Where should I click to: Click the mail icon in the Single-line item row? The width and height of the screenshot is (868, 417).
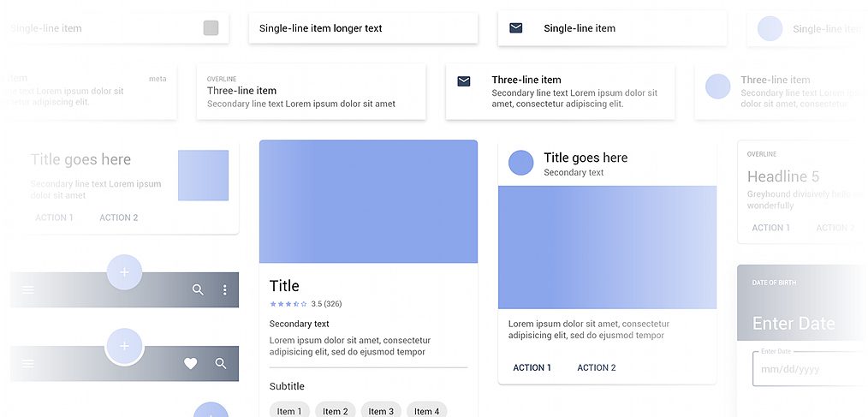click(515, 28)
